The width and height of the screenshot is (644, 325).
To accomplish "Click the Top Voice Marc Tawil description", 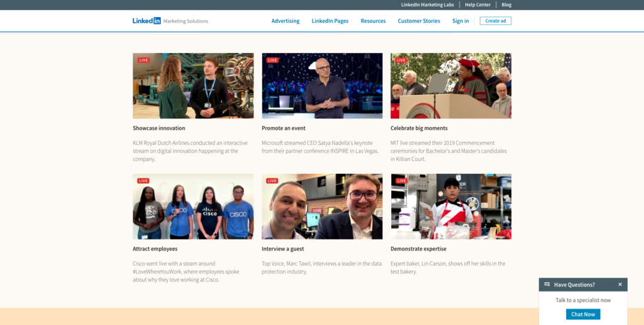I will (321, 268).
